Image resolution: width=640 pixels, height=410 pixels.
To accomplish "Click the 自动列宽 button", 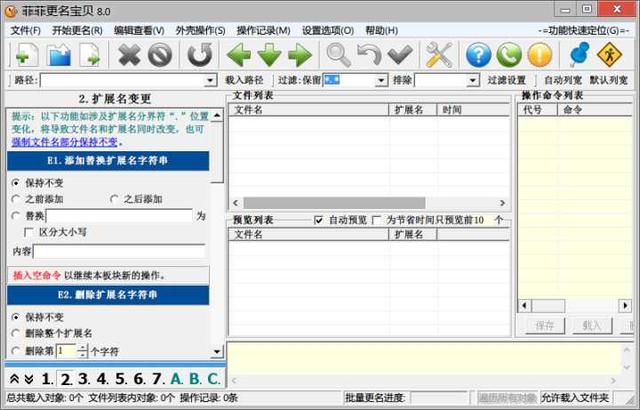I will coord(563,80).
